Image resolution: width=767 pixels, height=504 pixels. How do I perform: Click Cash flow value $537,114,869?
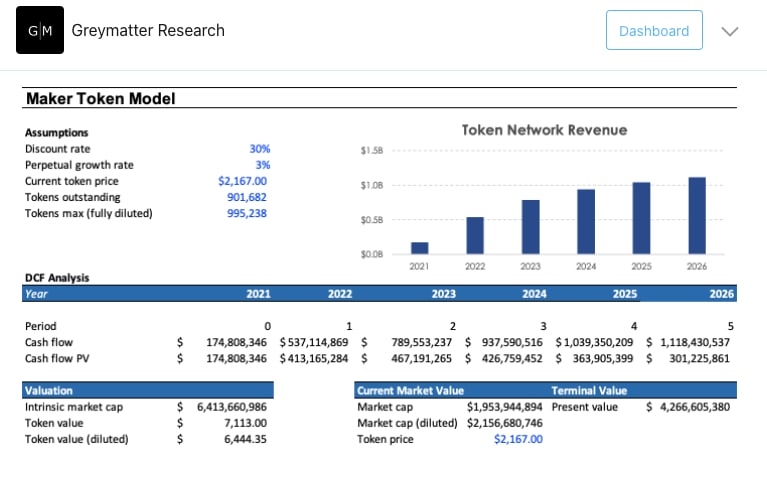(x=314, y=343)
